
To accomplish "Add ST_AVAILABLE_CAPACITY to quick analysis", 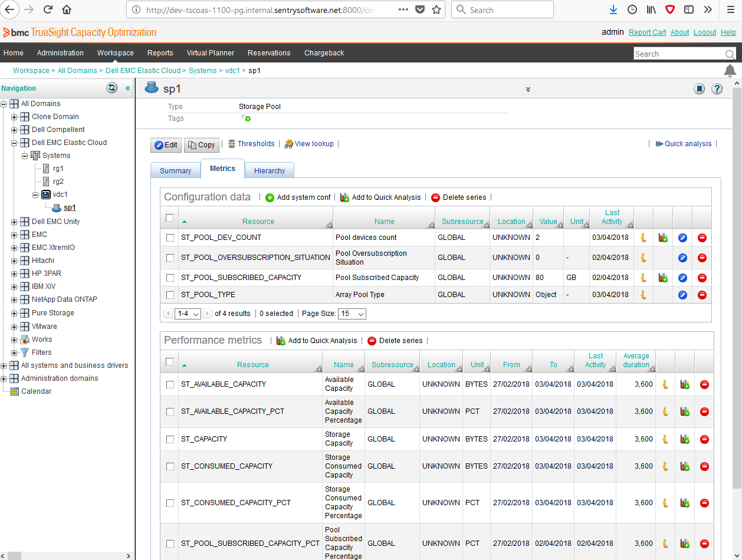I will tap(685, 384).
